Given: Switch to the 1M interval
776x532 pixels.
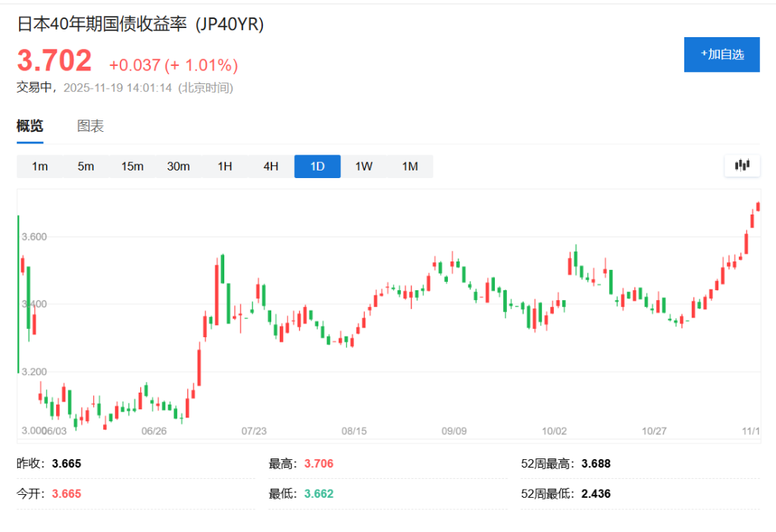Looking at the screenshot, I should 410,166.
